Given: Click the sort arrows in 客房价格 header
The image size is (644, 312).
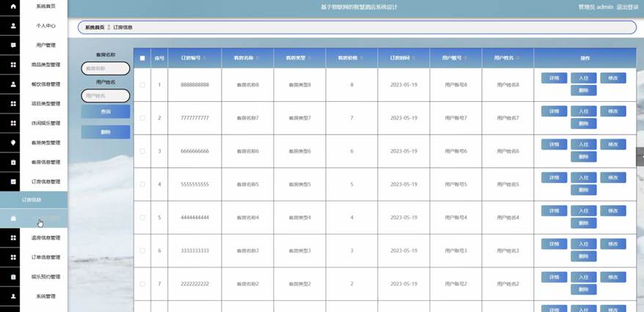Looking at the screenshot, I should pos(361,58).
